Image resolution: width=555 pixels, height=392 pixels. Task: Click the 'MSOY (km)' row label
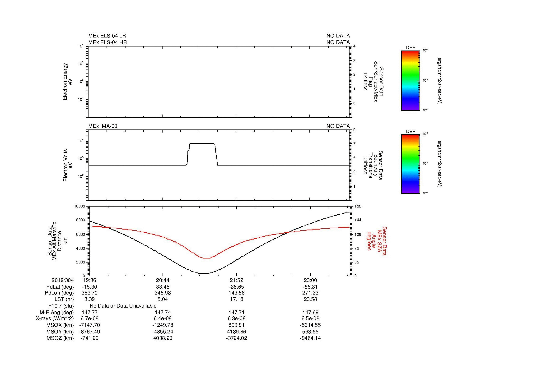tap(60, 332)
